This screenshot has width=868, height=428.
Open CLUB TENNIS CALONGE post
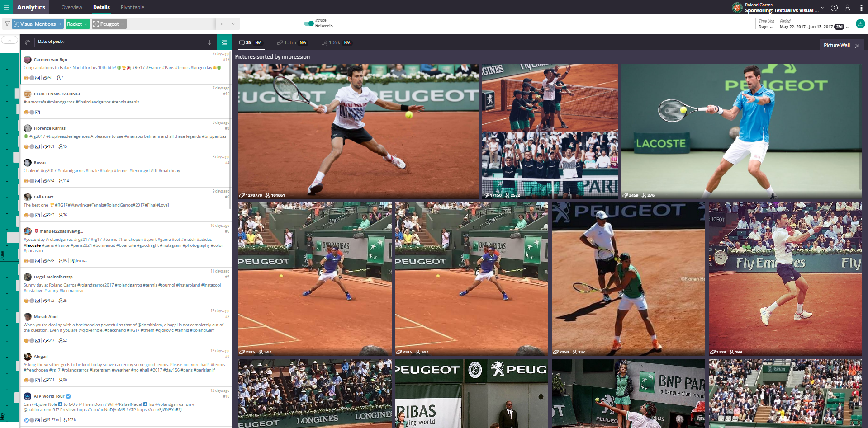(125, 101)
